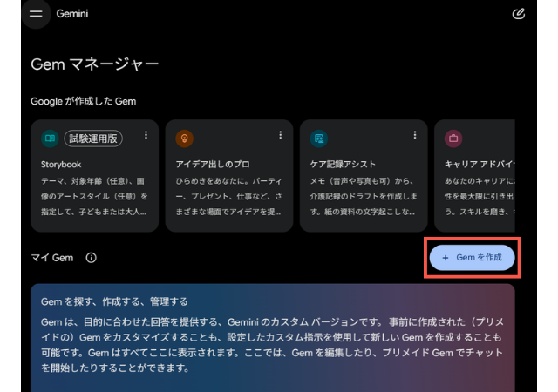Screen dimensions: 558x392
Task: Click the briefcase icon for キャリア アドバイザー
Action: click(x=453, y=139)
